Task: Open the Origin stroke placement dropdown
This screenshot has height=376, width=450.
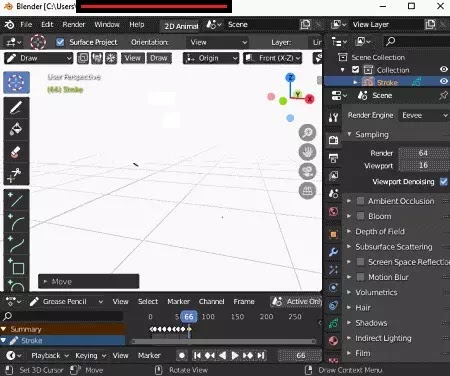Action: [x=211, y=58]
